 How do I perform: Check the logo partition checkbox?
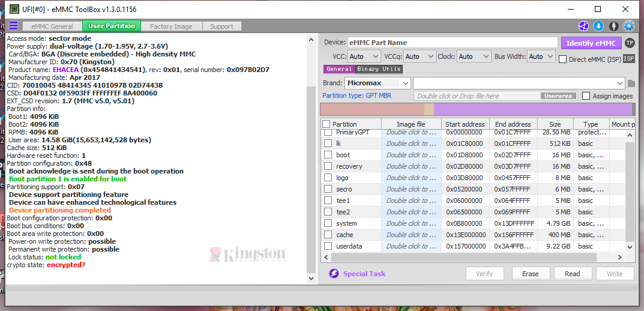[x=328, y=178]
